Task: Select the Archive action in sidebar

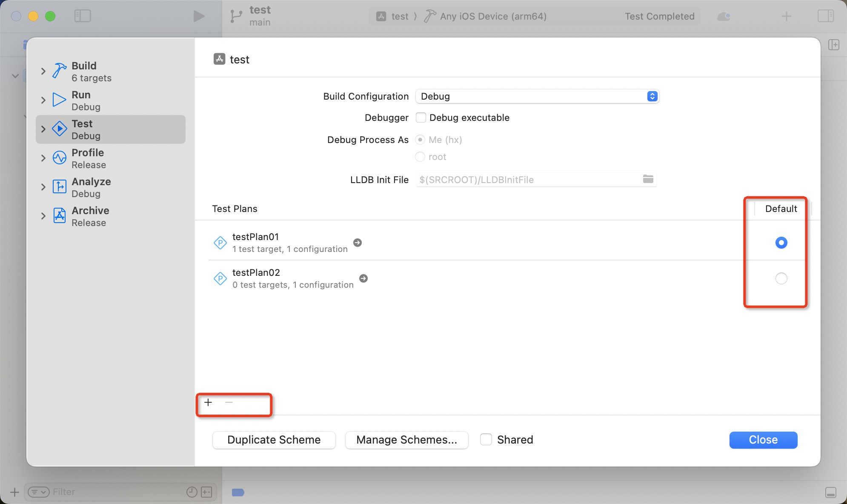Action: [x=111, y=216]
